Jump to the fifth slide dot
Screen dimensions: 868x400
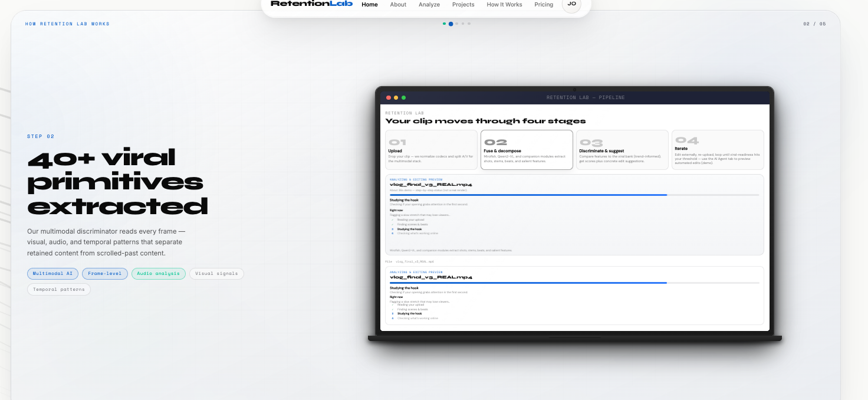[469, 24]
